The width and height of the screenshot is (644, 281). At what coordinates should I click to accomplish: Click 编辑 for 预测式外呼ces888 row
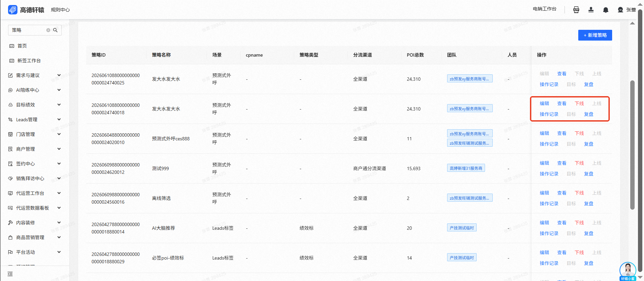point(544,133)
